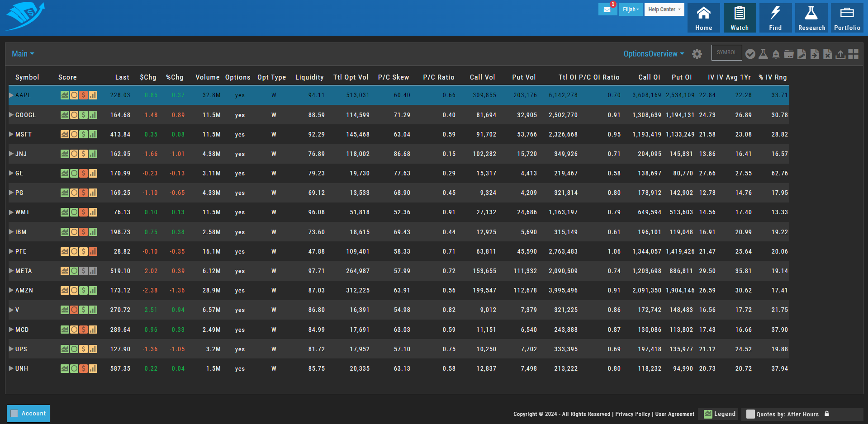Click the bar chart score icon for MCD
The image size is (868, 424).
tap(93, 330)
